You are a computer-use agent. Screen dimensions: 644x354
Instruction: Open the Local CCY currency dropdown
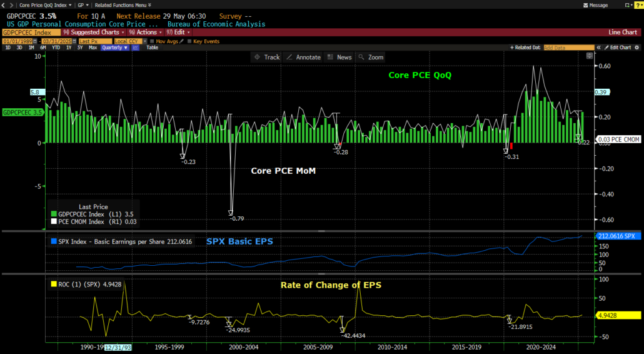[130, 41]
